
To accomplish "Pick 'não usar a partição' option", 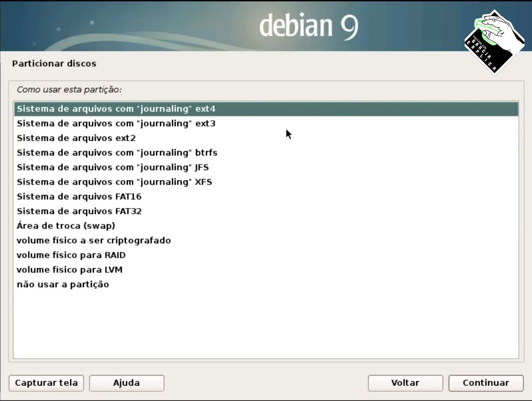I will (266, 284).
